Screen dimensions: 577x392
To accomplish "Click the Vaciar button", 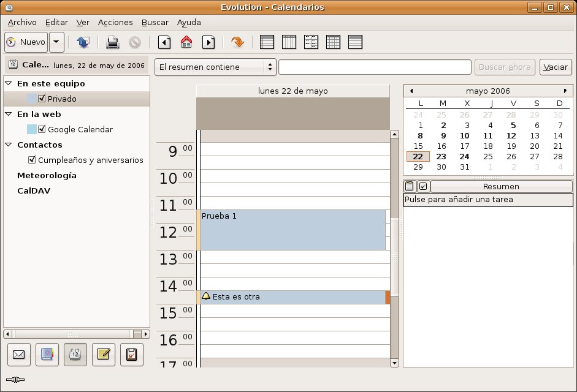I will point(556,67).
